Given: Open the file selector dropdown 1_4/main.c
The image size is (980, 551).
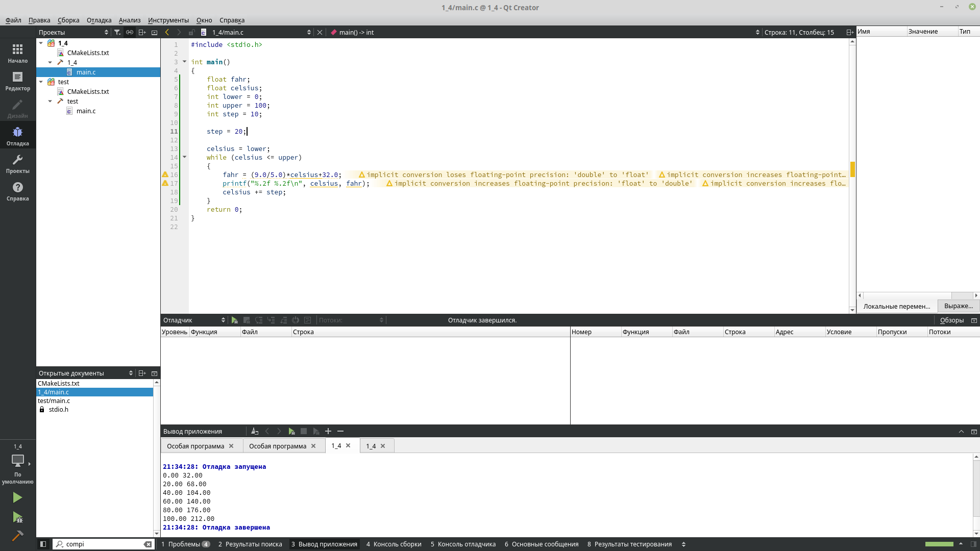Looking at the screenshot, I should point(261,32).
